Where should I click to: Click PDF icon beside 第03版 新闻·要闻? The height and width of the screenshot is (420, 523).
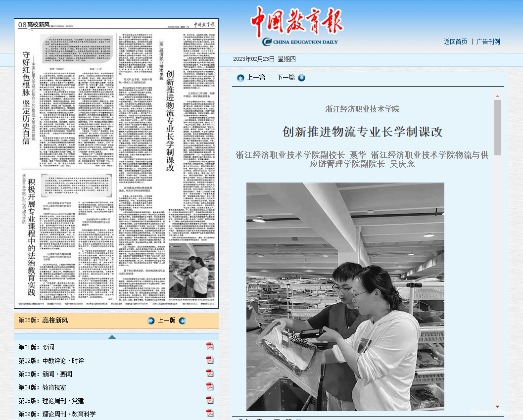pos(209,373)
